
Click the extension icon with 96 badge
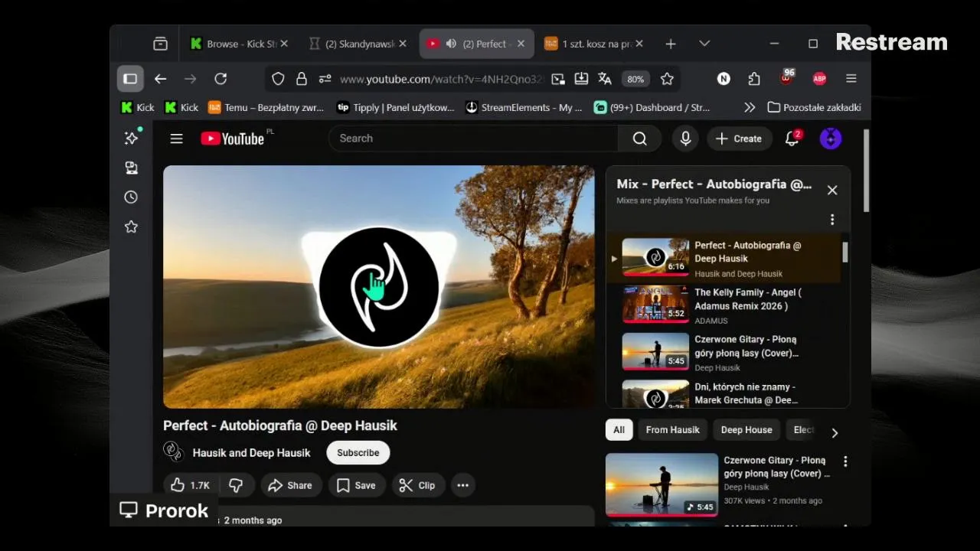pos(787,78)
